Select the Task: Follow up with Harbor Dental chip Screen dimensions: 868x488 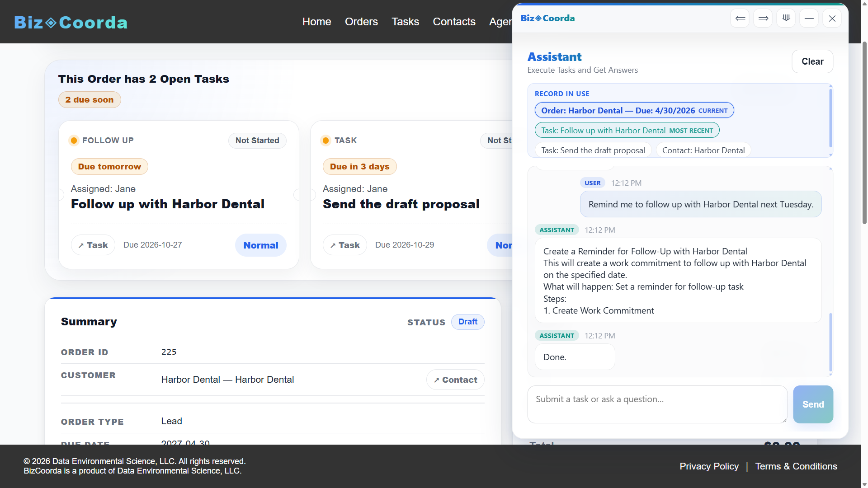[627, 130]
